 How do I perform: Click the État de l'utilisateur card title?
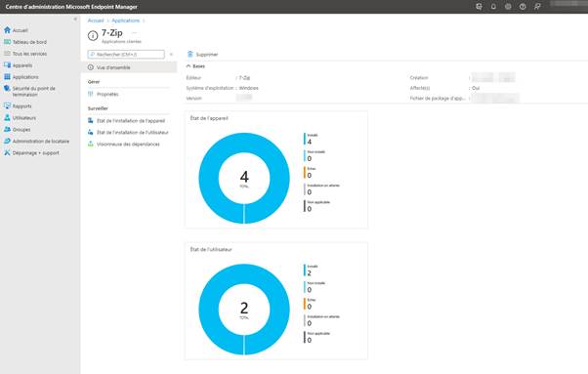tap(211, 249)
